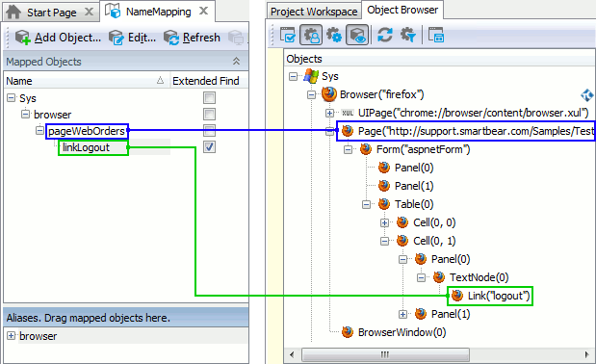Switch to Project Workspace tab
The image size is (596, 364).
point(314,12)
